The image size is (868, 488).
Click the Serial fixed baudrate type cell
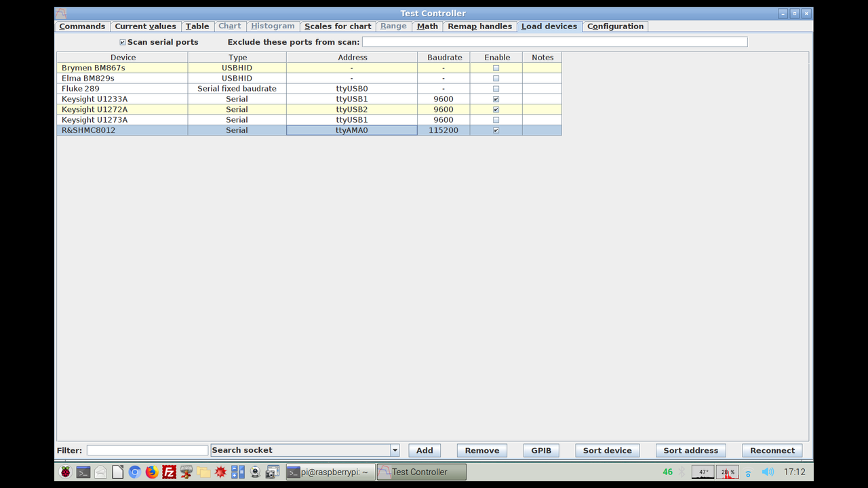click(x=237, y=89)
